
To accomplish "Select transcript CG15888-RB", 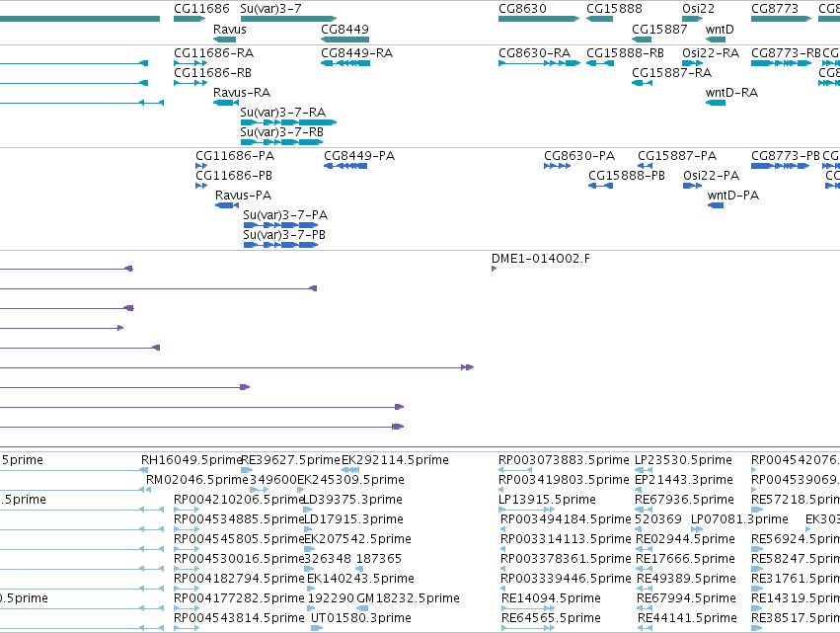I will (x=625, y=53).
